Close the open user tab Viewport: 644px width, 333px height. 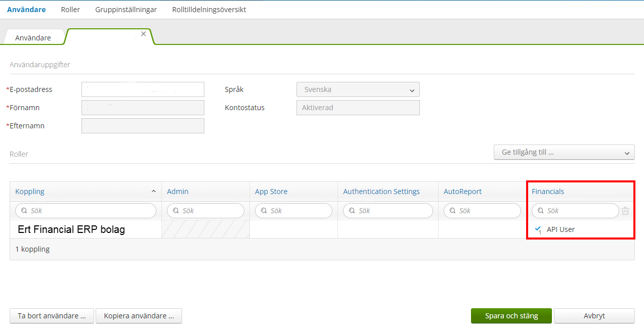pos(143,34)
